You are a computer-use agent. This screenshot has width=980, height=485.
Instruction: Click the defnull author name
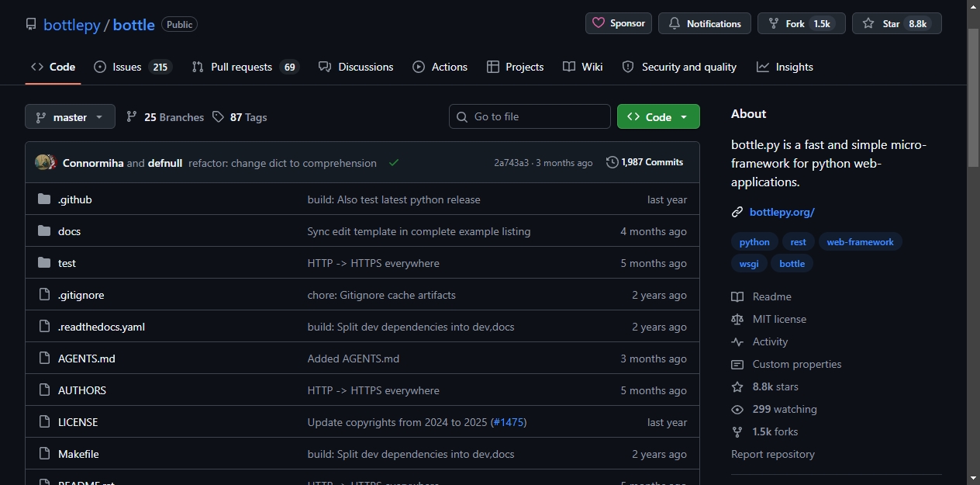pos(165,163)
